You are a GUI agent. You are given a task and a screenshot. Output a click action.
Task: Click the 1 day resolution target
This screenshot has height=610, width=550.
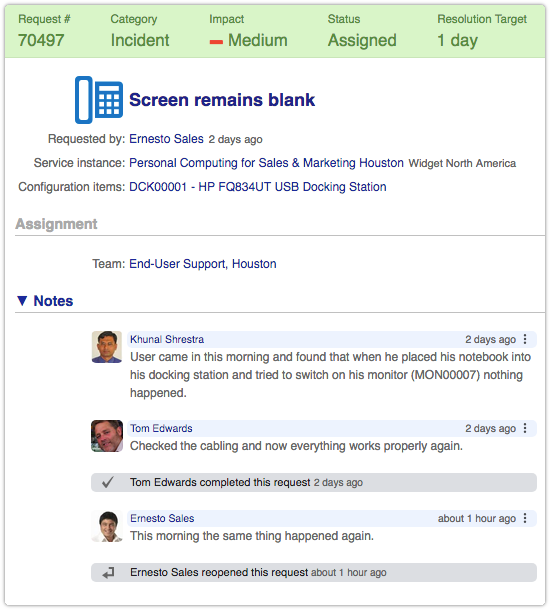pyautogui.click(x=457, y=40)
